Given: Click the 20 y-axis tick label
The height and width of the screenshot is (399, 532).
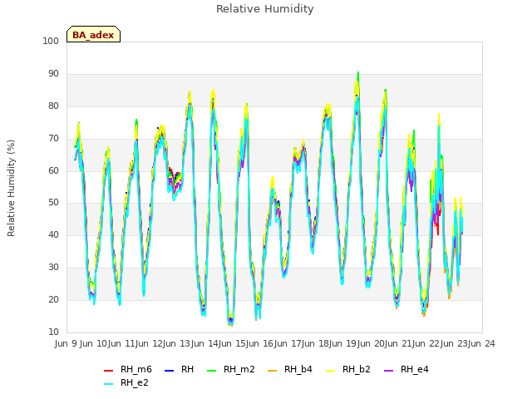Looking at the screenshot, I should (53, 299).
